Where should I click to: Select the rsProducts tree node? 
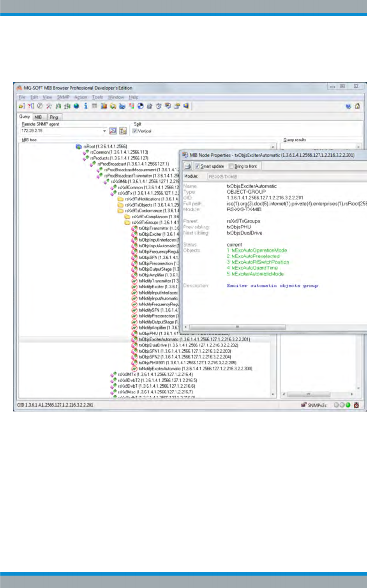[119, 158]
